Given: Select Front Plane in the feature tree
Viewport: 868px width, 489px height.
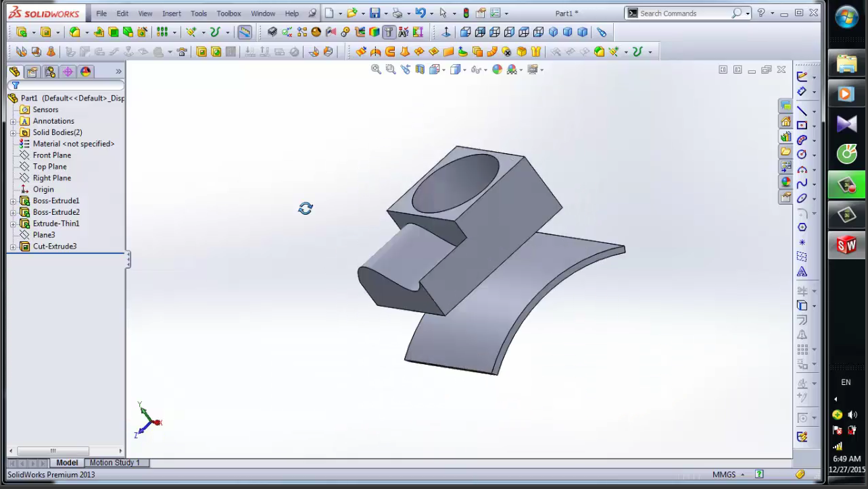Looking at the screenshot, I should coord(52,155).
